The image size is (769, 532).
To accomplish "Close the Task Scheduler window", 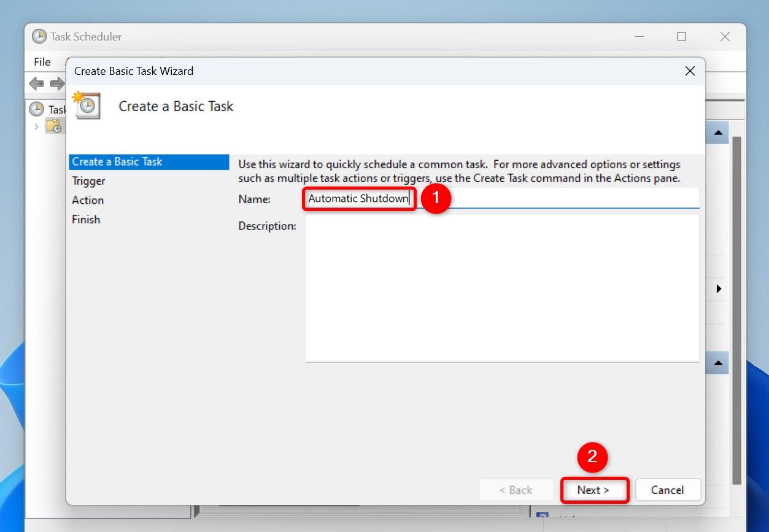I will tap(725, 37).
